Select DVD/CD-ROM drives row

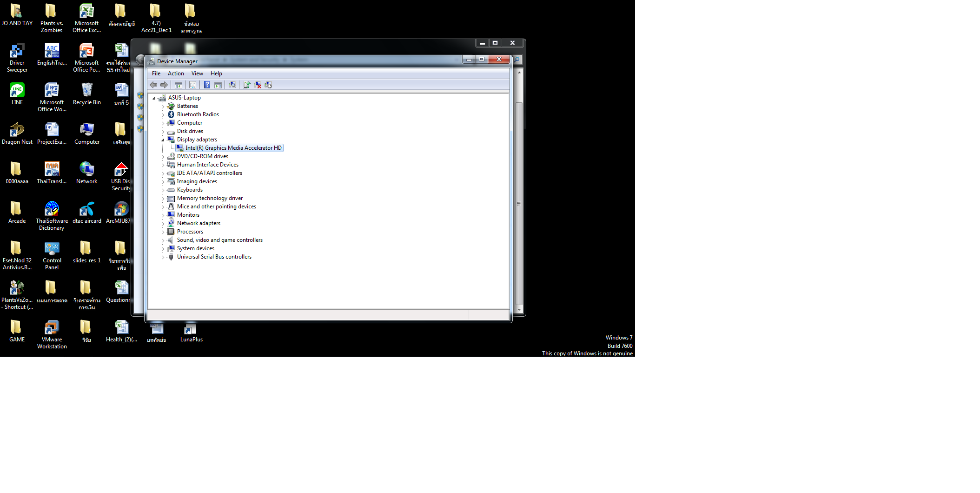202,156
